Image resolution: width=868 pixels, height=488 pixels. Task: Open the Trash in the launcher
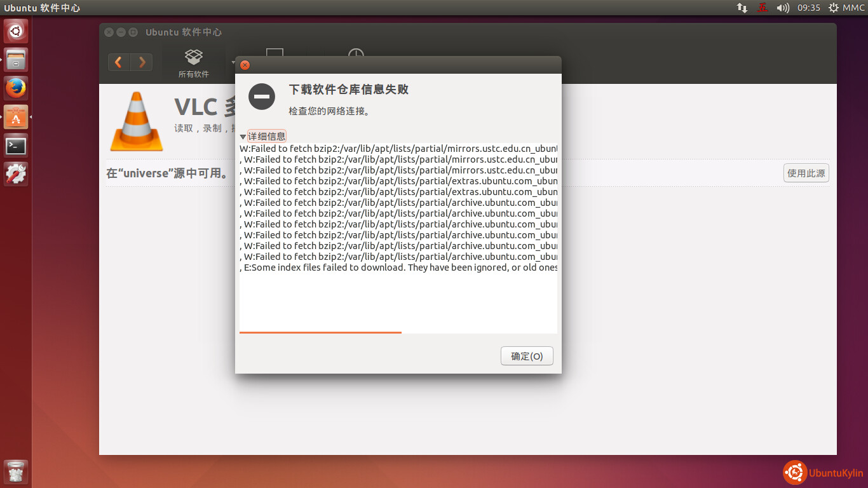(16, 472)
